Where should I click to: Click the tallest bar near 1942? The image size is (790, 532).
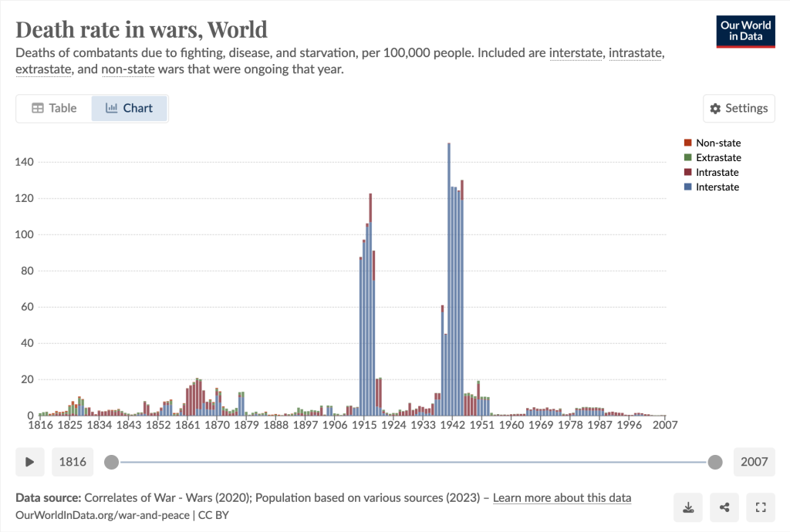click(x=449, y=278)
